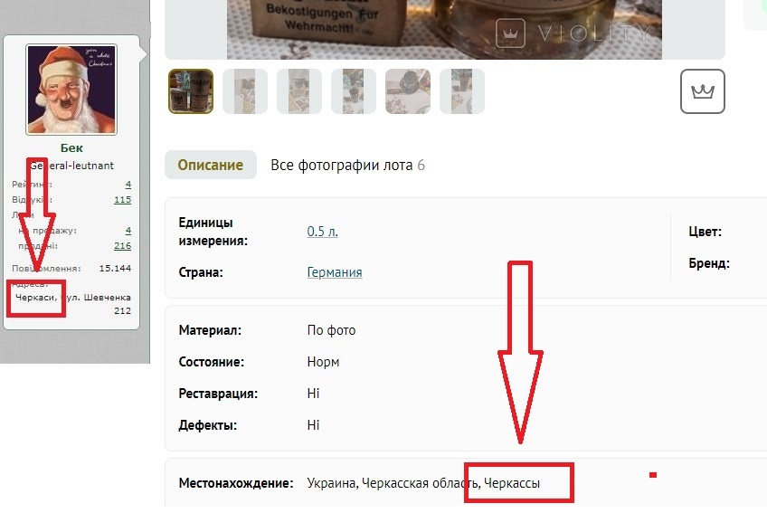Click the seller's Santa avatar image
The height and width of the screenshot is (532, 767).
71,90
